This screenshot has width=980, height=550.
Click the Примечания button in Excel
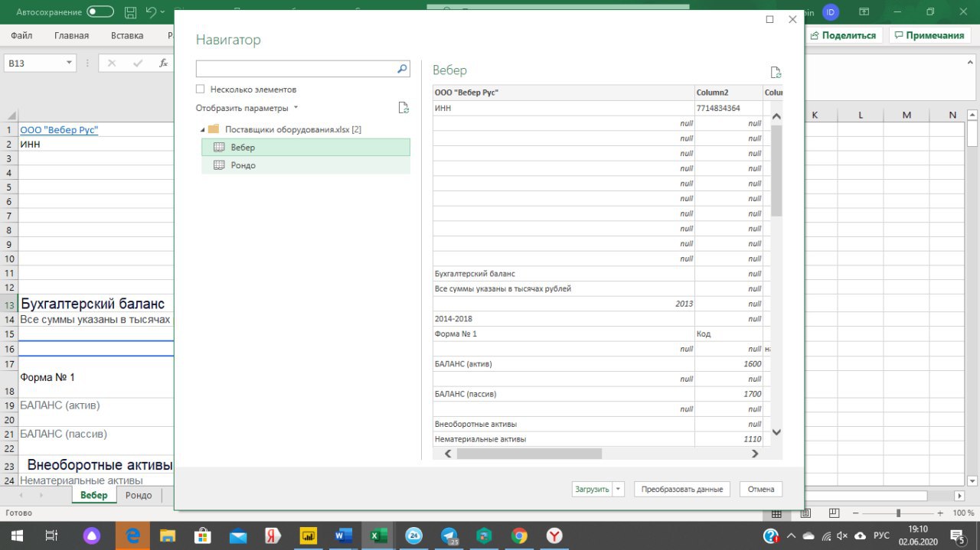click(x=929, y=35)
